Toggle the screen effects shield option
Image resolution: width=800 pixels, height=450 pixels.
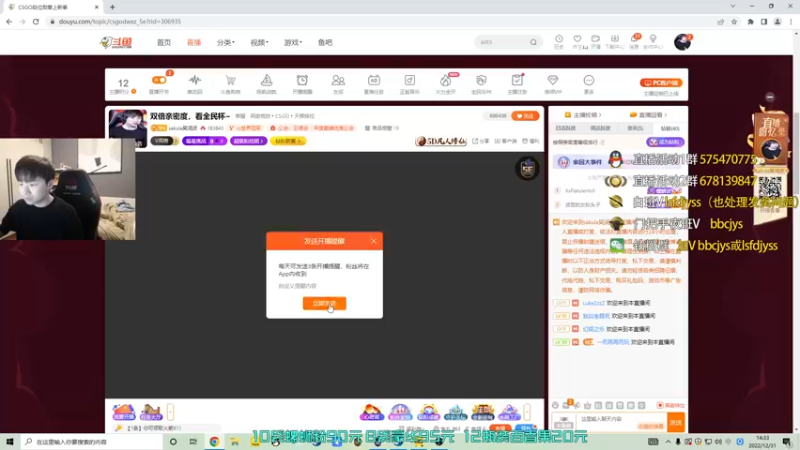coord(670,405)
